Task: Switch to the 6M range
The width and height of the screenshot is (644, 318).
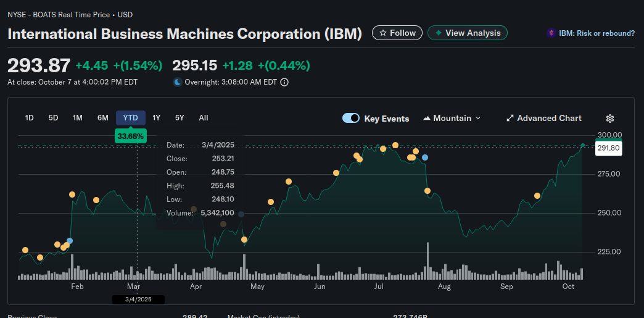Action: 103,118
